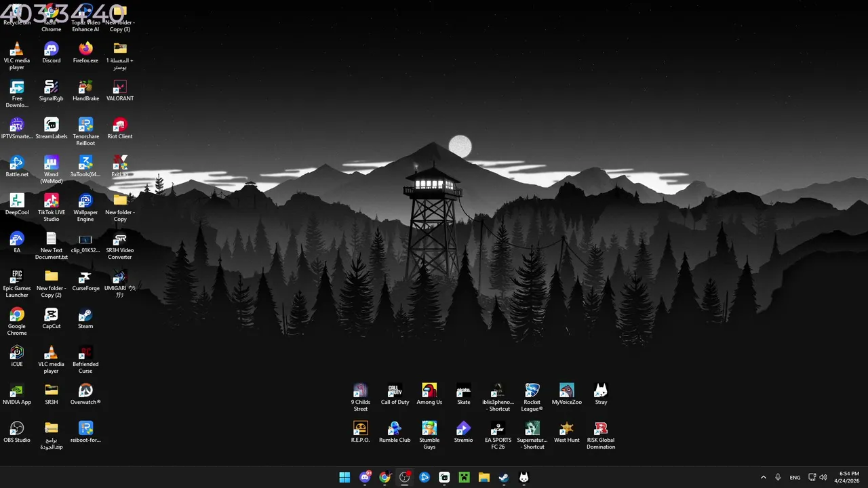Screen dimensions: 868x488
Task: Launch the Call of Duty desktop icon
Action: (395, 394)
